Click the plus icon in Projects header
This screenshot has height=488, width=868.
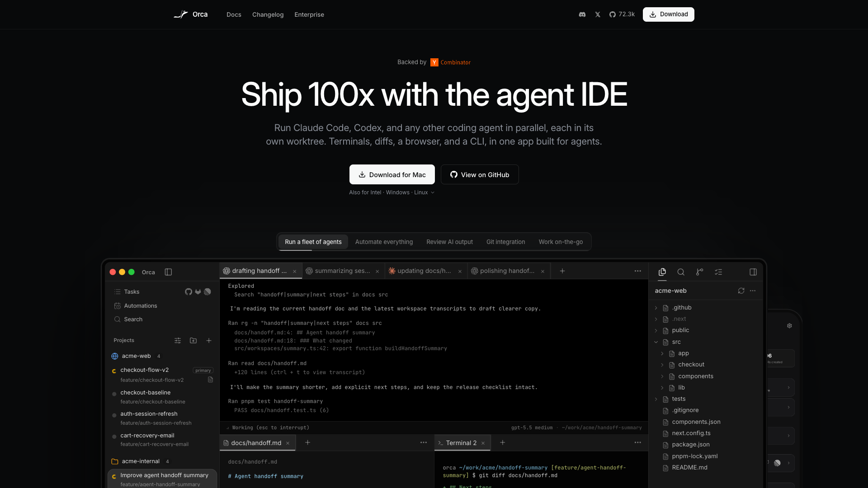coord(209,341)
